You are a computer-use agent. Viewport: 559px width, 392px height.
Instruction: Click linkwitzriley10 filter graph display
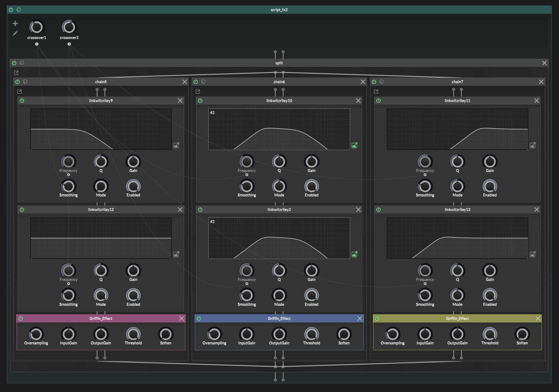click(279, 129)
